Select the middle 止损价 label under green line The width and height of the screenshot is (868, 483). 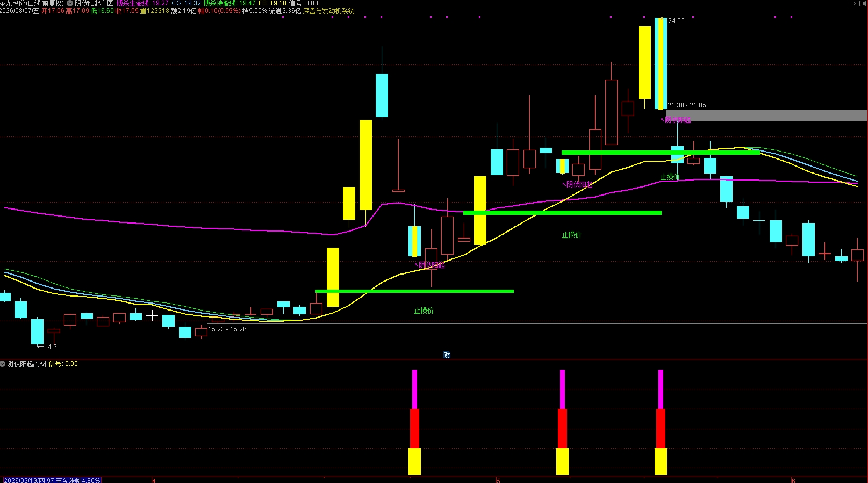tap(571, 235)
